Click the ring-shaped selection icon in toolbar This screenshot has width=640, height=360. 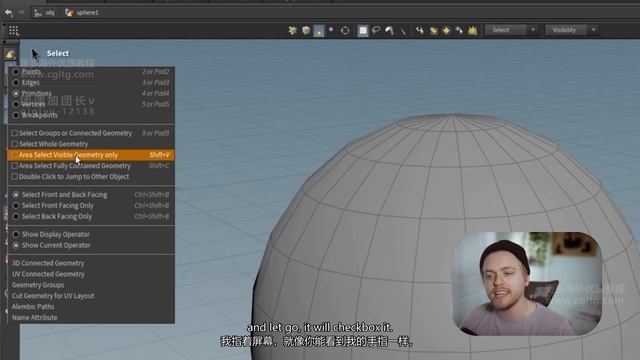345,30
